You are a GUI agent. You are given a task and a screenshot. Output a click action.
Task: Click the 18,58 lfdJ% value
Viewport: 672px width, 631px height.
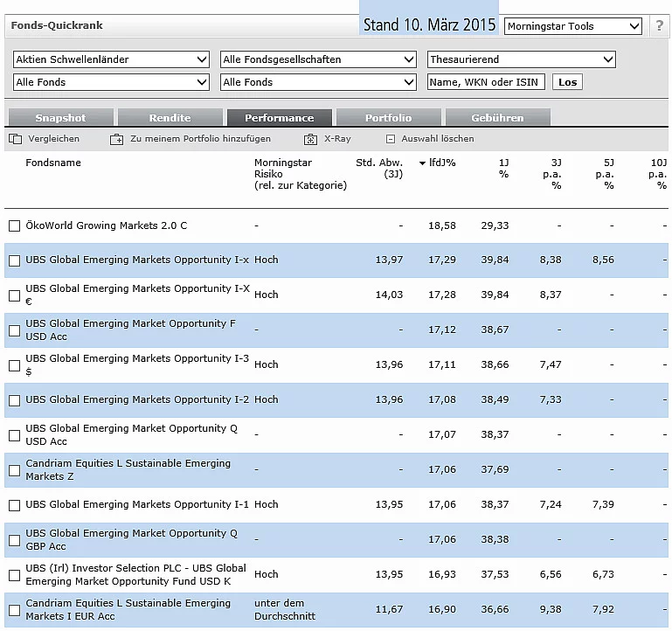[442, 225]
